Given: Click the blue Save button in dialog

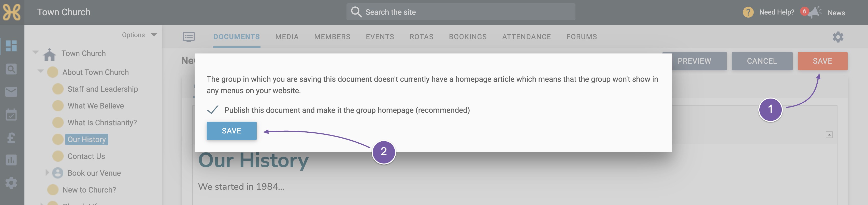Looking at the screenshot, I should coord(232,131).
